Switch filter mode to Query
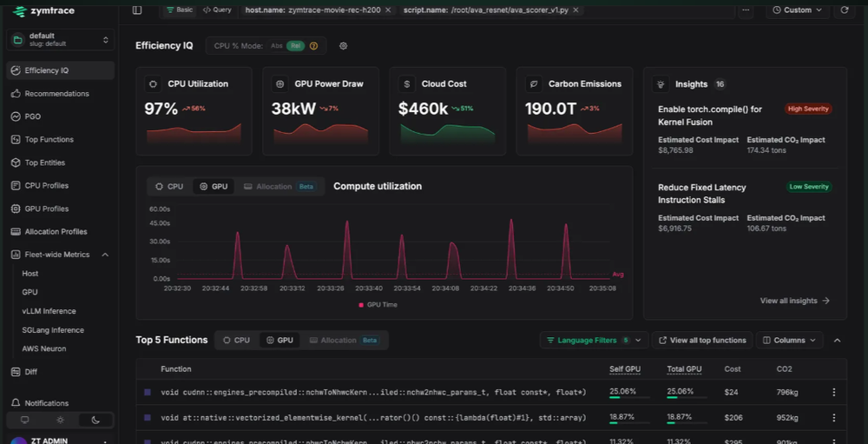868x444 pixels. click(x=217, y=10)
